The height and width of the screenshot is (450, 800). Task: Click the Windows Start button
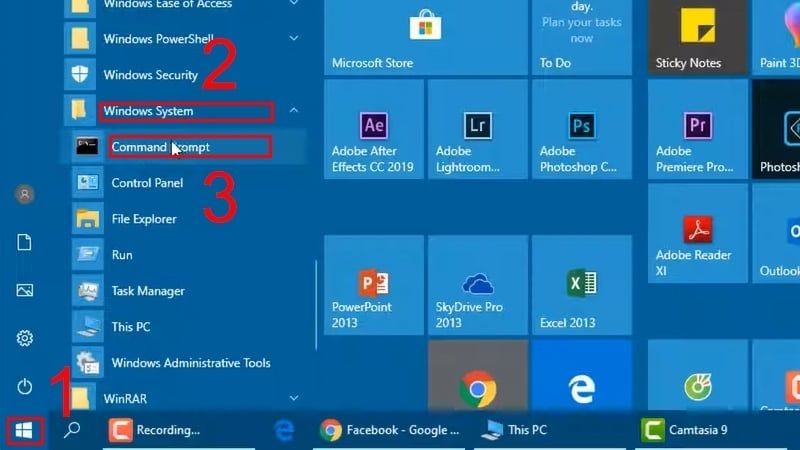[24, 431]
